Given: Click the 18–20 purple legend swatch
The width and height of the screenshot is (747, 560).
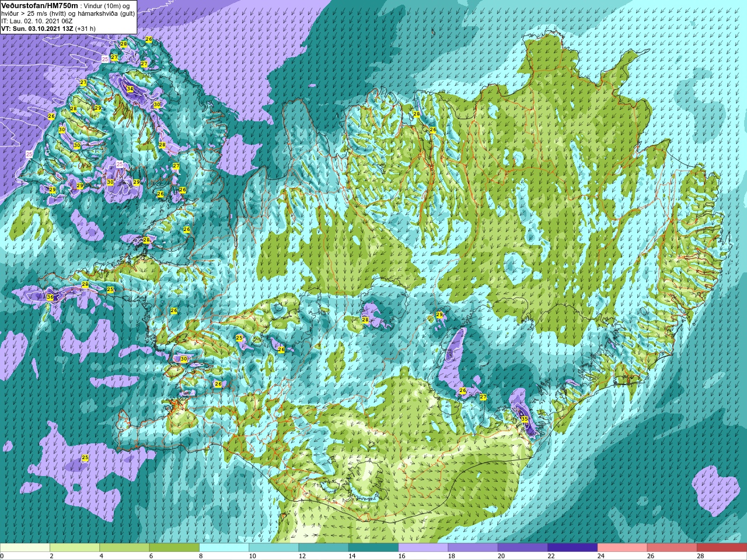Looking at the screenshot, I should pos(473,548).
